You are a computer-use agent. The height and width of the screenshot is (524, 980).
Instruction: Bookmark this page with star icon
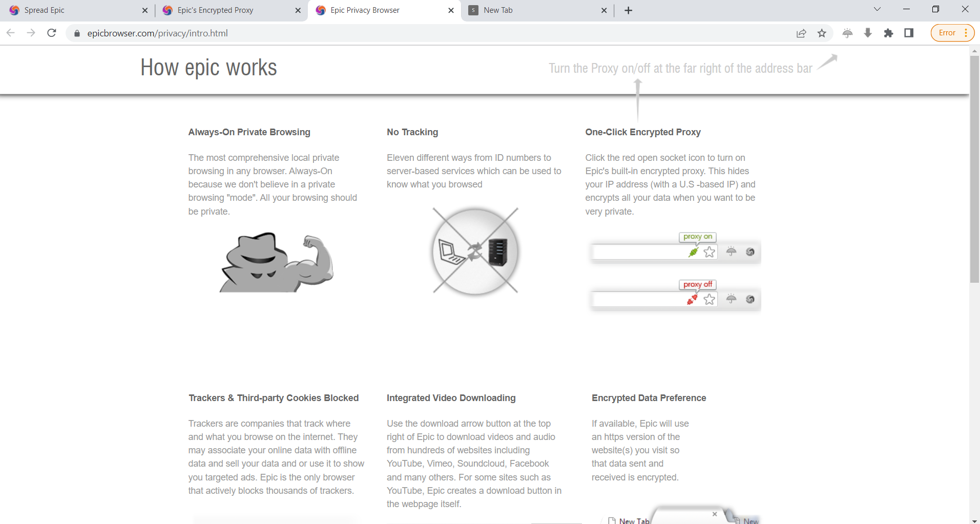coord(822,33)
